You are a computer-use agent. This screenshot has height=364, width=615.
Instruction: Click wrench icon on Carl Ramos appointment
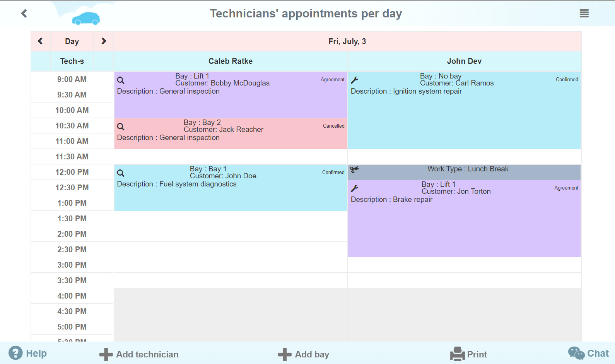[x=354, y=80]
